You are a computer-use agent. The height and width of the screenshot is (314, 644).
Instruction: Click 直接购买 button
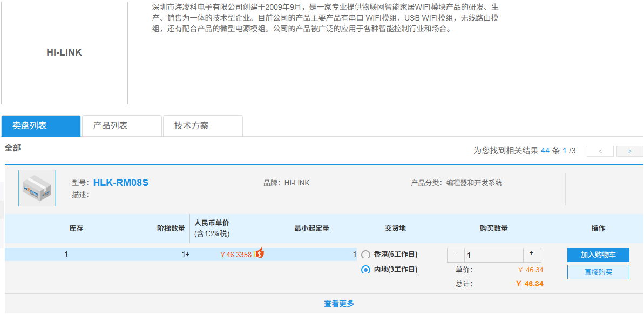[598, 272]
